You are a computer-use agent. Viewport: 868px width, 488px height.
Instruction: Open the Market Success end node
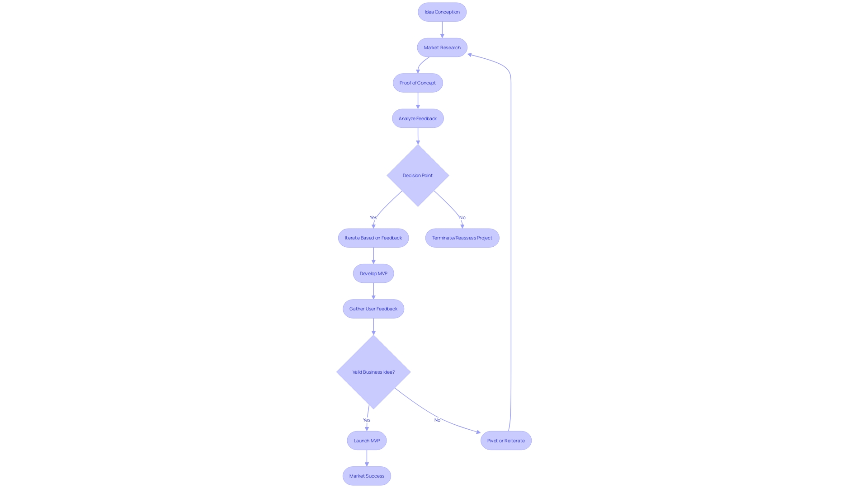point(366,475)
